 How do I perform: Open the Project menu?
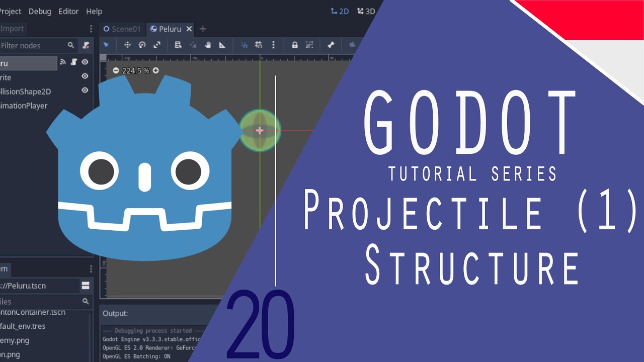10,11
